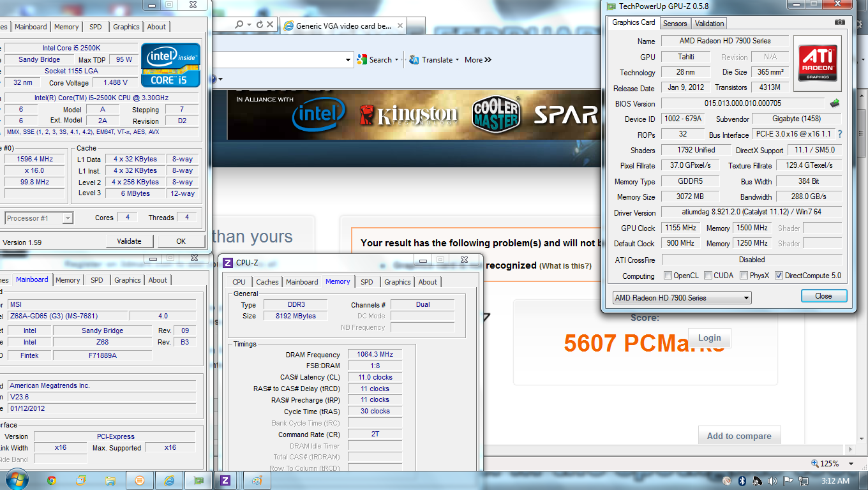Click the taskbar clock showing 3:12 AM

point(834,480)
